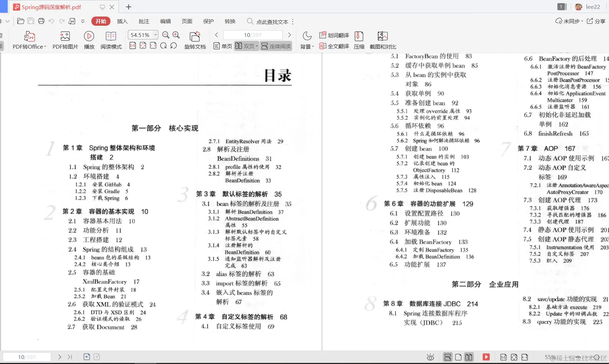Open the 截图和对比 screenshot tool
Viewport: 609px width, 364px height.
(x=382, y=39)
